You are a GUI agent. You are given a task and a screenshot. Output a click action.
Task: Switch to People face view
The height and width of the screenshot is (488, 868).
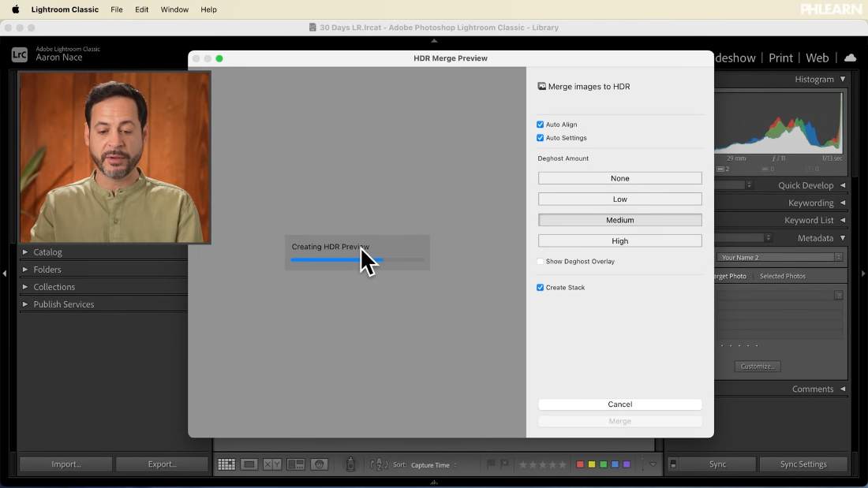(320, 464)
